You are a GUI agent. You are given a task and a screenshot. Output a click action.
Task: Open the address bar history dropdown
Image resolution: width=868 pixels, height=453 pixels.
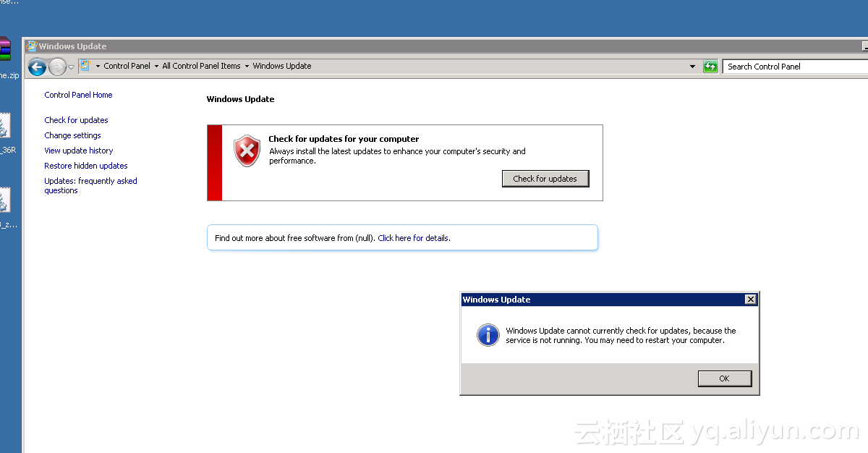point(693,67)
